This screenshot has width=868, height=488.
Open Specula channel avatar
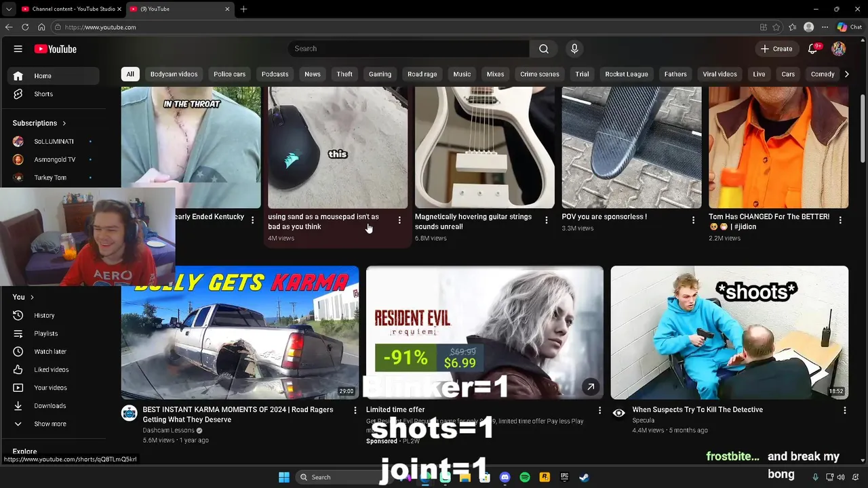coord(618,413)
